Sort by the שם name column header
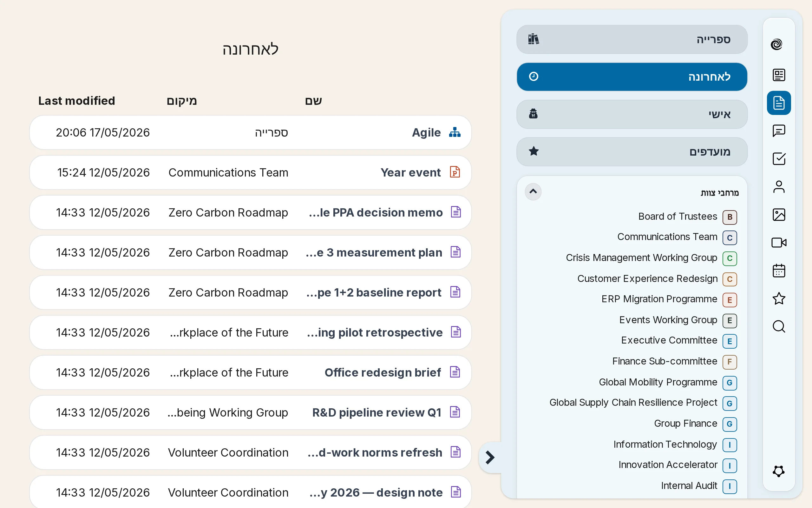 (x=313, y=101)
